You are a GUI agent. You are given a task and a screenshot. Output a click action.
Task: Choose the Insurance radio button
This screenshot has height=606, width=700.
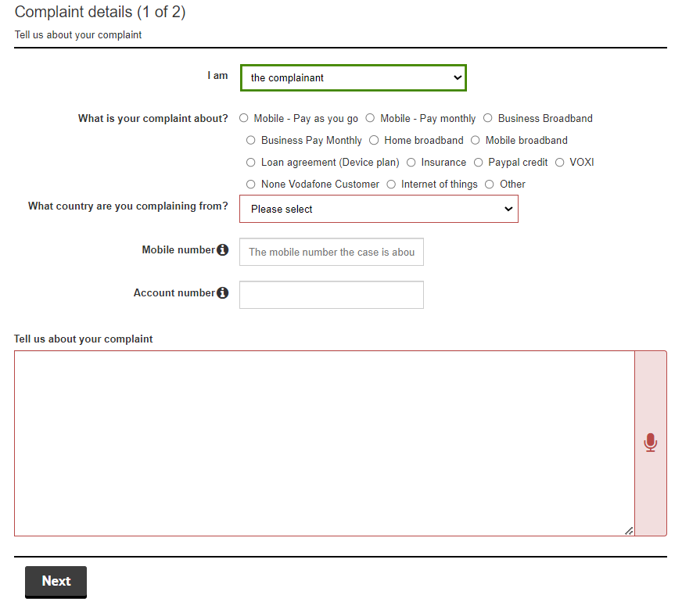411,163
